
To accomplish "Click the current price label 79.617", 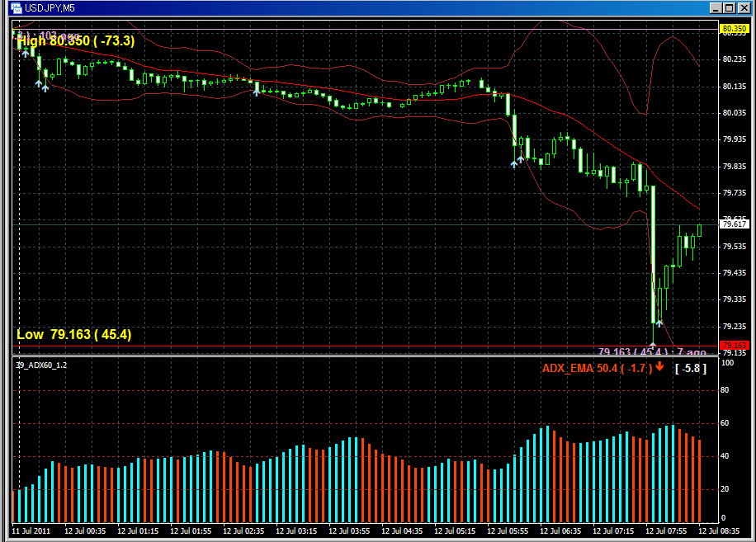I will click(734, 224).
